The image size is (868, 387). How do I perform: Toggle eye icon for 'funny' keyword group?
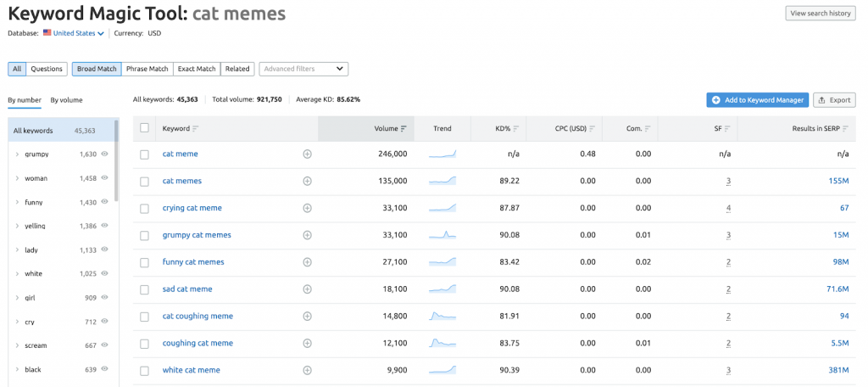[x=105, y=202]
